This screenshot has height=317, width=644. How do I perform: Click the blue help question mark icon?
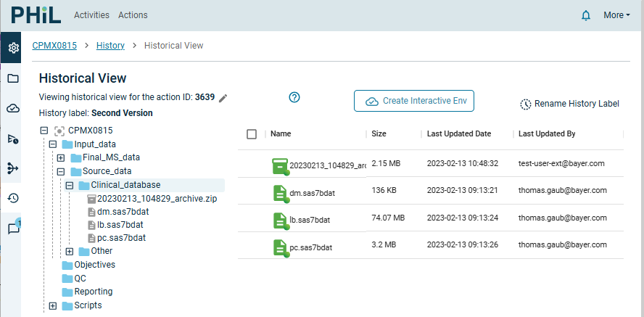[x=294, y=97]
